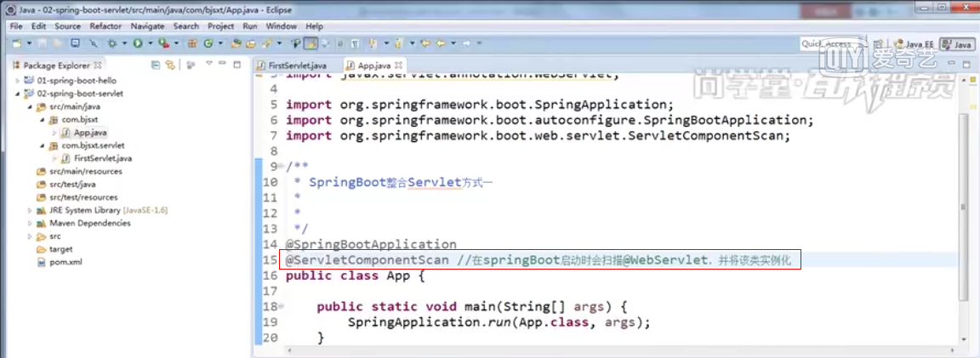980x358 pixels.
Task: Switch to Java perspective
Action: [958, 44]
